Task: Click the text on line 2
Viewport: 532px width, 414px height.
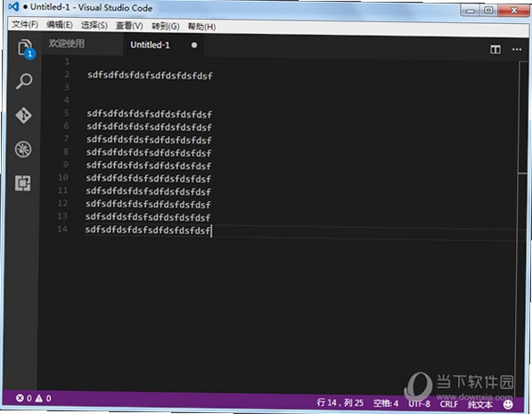Action: [x=150, y=76]
